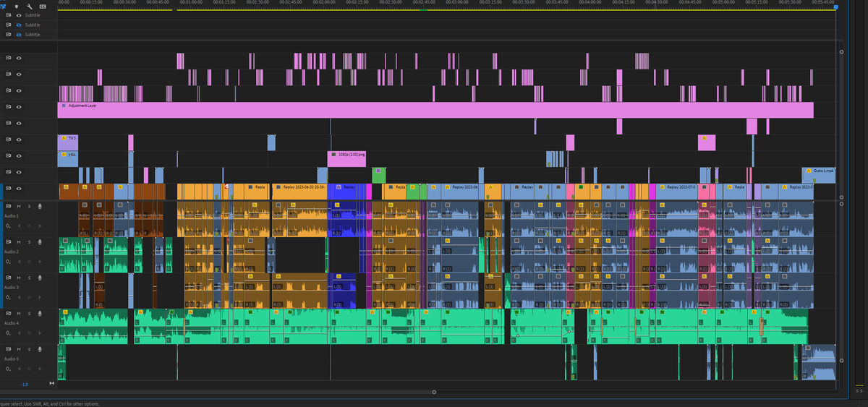Add or remove keyframe on Audio 1
Screen dimensions: 868x407
(x=29, y=226)
